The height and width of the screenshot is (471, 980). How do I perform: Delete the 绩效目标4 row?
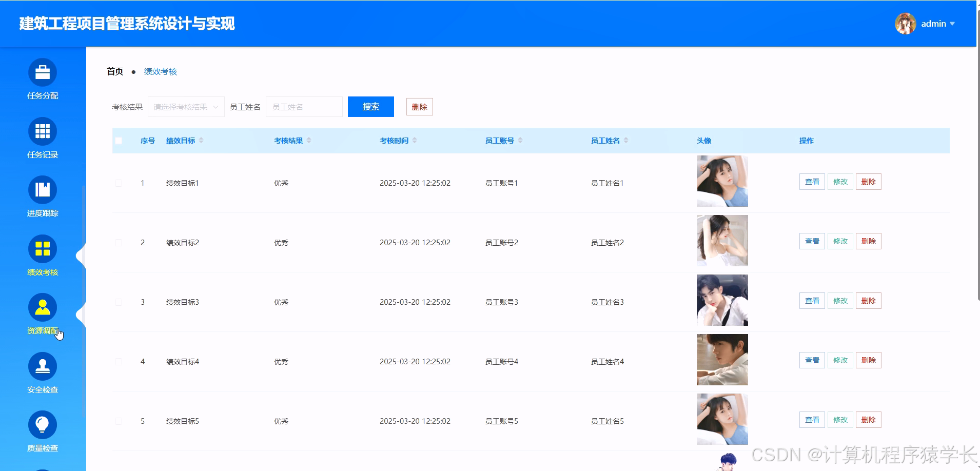(869, 360)
